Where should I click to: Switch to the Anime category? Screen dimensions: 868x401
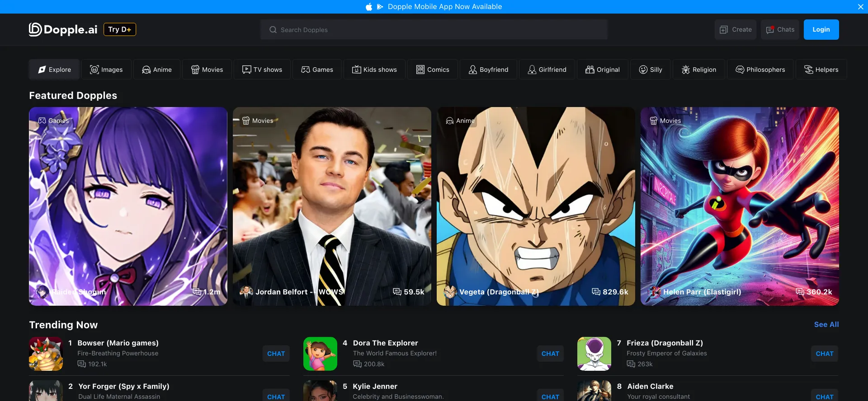156,70
